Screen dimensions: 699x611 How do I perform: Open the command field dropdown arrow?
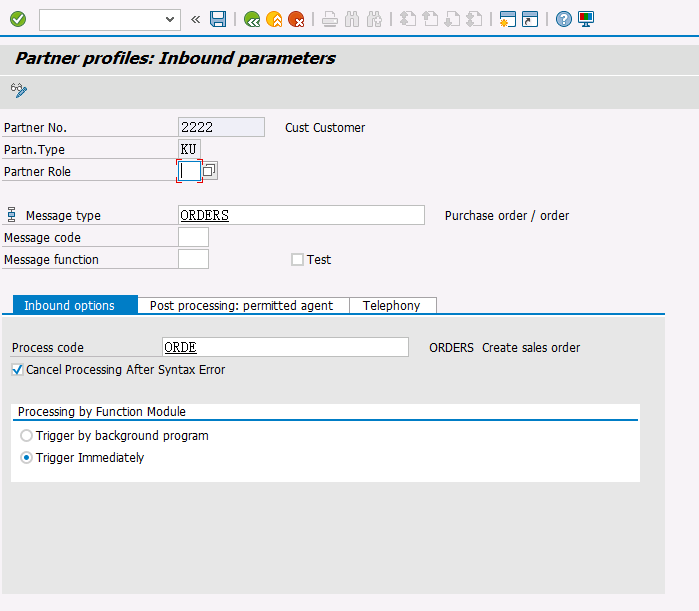pyautogui.click(x=169, y=19)
